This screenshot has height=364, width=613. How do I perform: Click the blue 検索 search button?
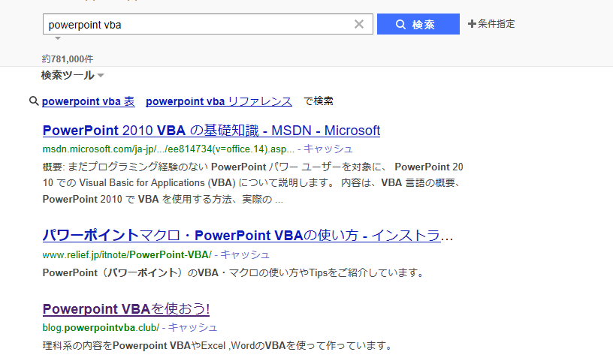click(418, 24)
